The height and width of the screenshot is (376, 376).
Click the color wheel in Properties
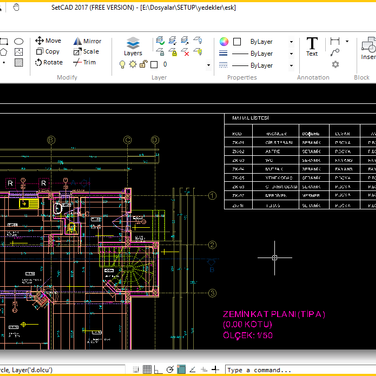coord(224,41)
